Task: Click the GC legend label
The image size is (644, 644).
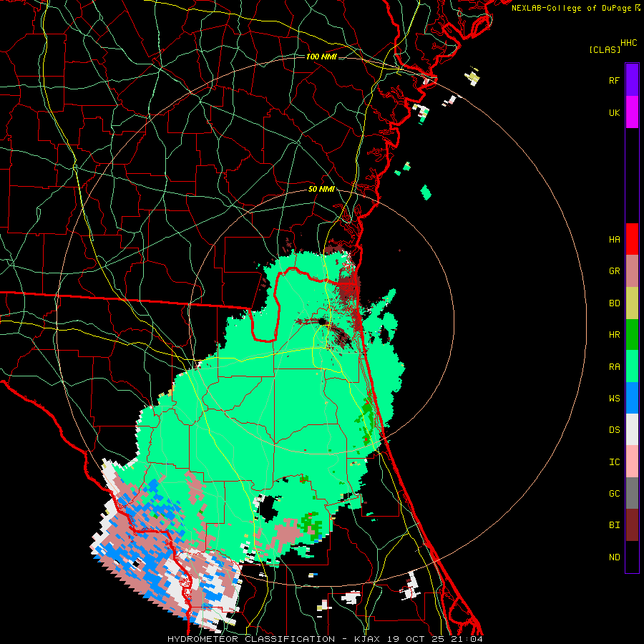Action: coord(614,493)
